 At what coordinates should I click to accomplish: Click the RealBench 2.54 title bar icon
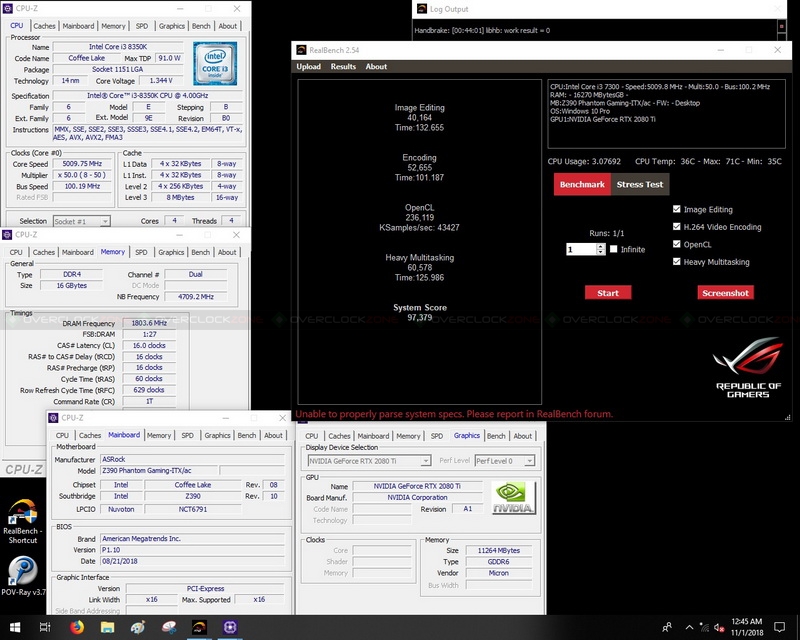pos(302,50)
